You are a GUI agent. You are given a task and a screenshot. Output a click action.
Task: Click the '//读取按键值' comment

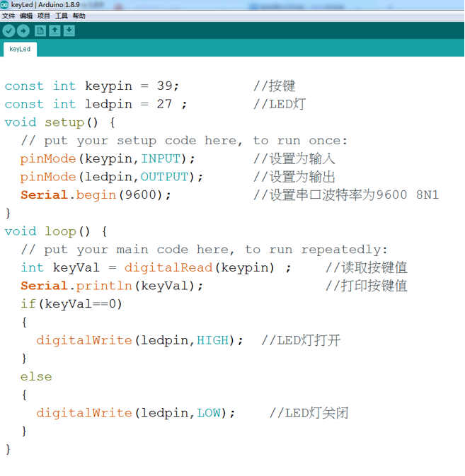point(367,268)
